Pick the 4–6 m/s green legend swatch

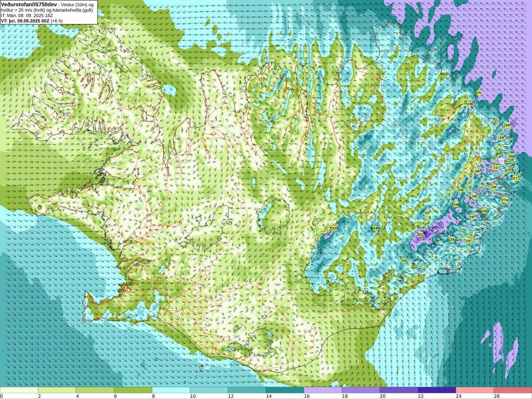[95, 390]
